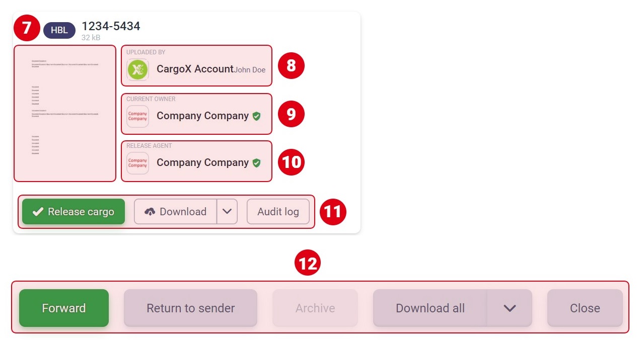
Task: Click the HBL document type badge
Action: (59, 30)
